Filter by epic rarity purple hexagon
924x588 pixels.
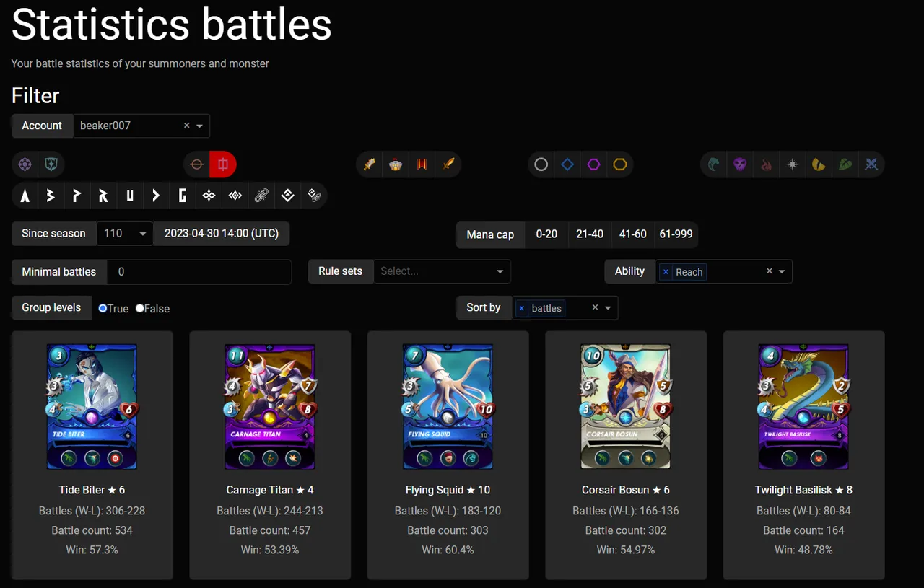coord(593,164)
